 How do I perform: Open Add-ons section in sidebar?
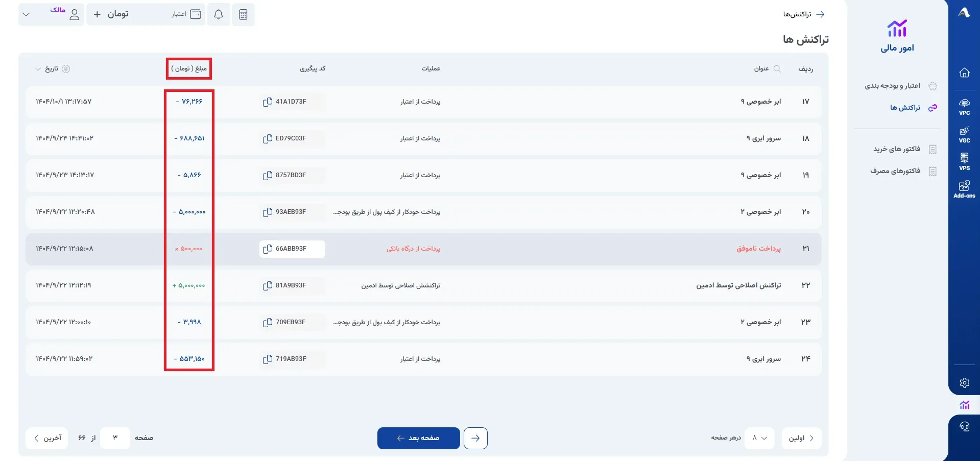[964, 189]
